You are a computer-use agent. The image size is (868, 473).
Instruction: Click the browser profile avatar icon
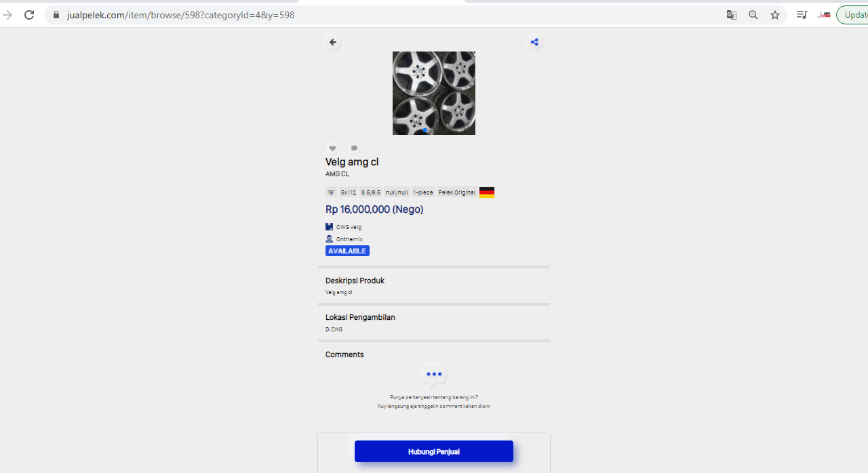(x=824, y=15)
